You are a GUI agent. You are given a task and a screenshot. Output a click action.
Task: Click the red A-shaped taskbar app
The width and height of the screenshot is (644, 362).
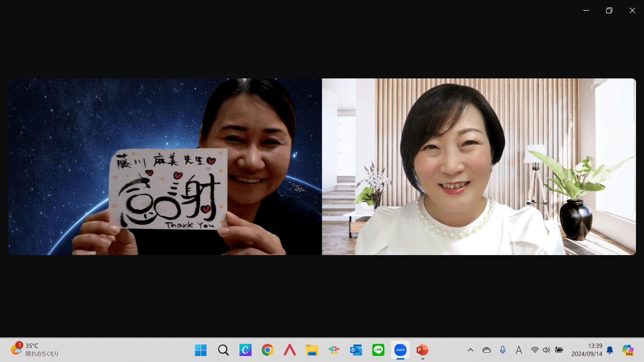289,350
